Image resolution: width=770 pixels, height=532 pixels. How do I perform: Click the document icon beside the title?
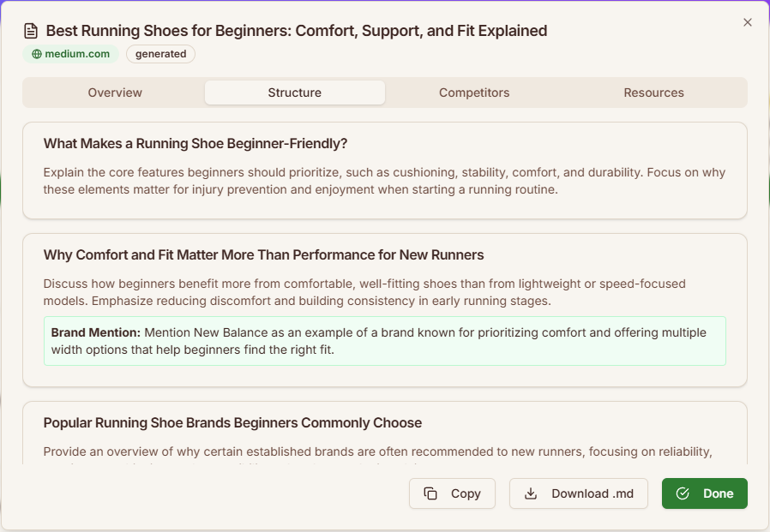(x=31, y=31)
